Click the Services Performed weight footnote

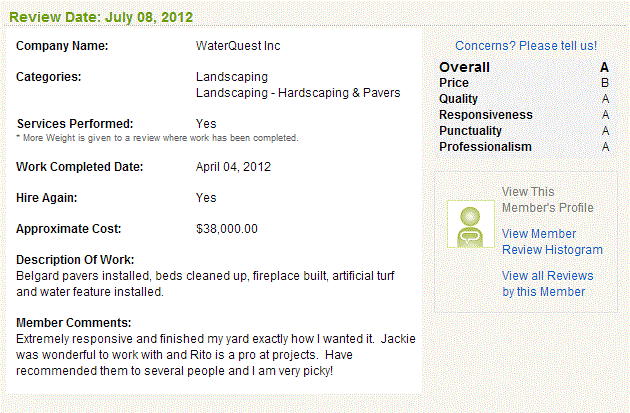157,138
